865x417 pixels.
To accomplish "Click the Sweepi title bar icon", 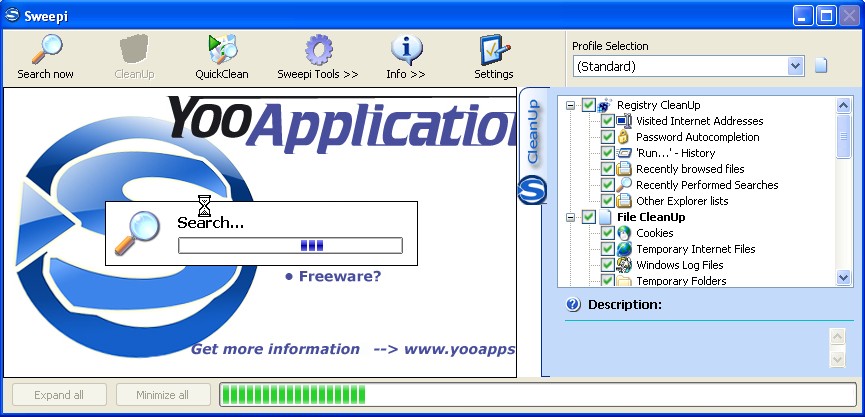I will tap(12, 15).
